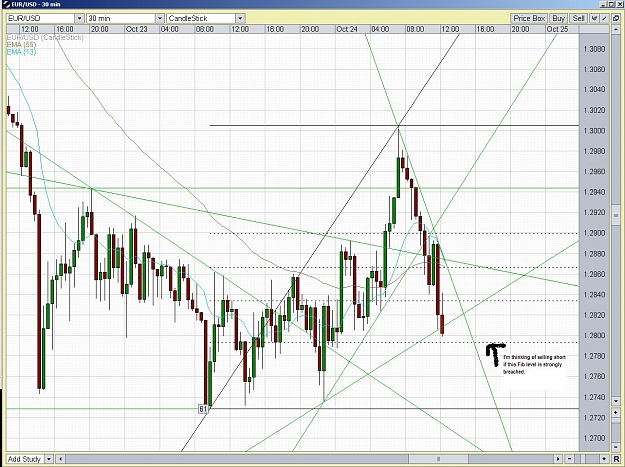Click the Oct 25 date label
The width and height of the screenshot is (625, 467).
tap(557, 29)
